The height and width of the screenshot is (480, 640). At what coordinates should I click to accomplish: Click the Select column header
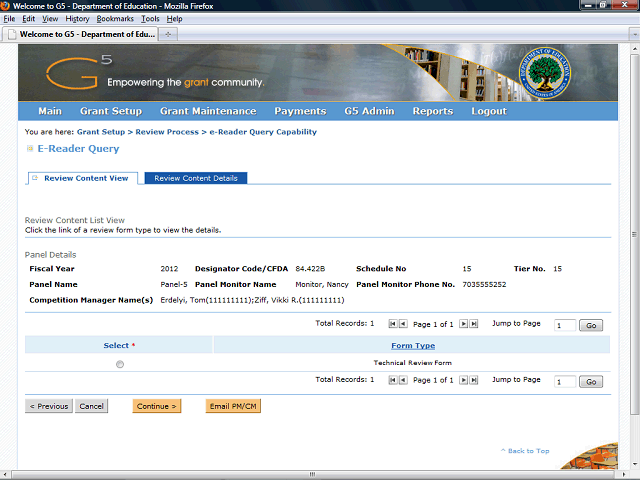[x=119, y=345]
